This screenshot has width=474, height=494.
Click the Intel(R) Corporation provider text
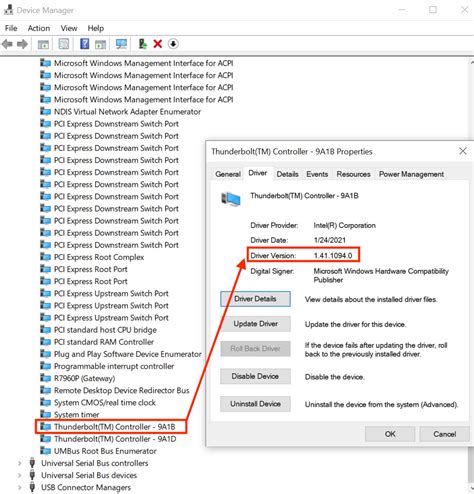[x=344, y=225]
